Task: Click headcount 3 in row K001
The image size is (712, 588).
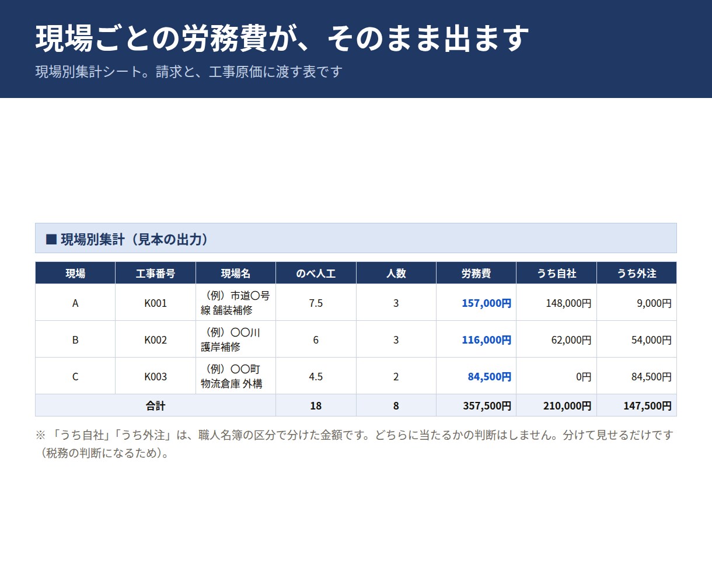Action: tap(396, 303)
